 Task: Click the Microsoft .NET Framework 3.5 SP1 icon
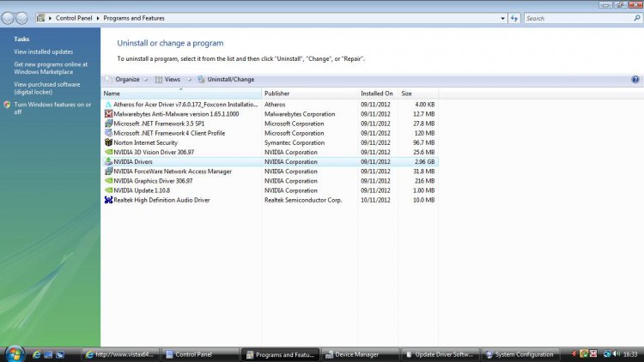[108, 124]
